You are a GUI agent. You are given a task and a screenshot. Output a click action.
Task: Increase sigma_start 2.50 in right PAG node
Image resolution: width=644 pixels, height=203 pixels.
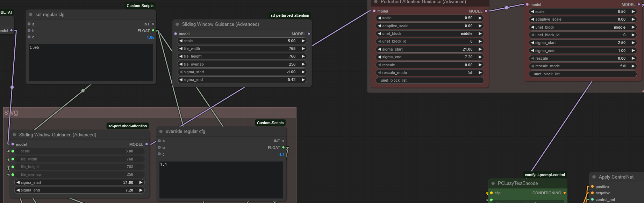633,43
